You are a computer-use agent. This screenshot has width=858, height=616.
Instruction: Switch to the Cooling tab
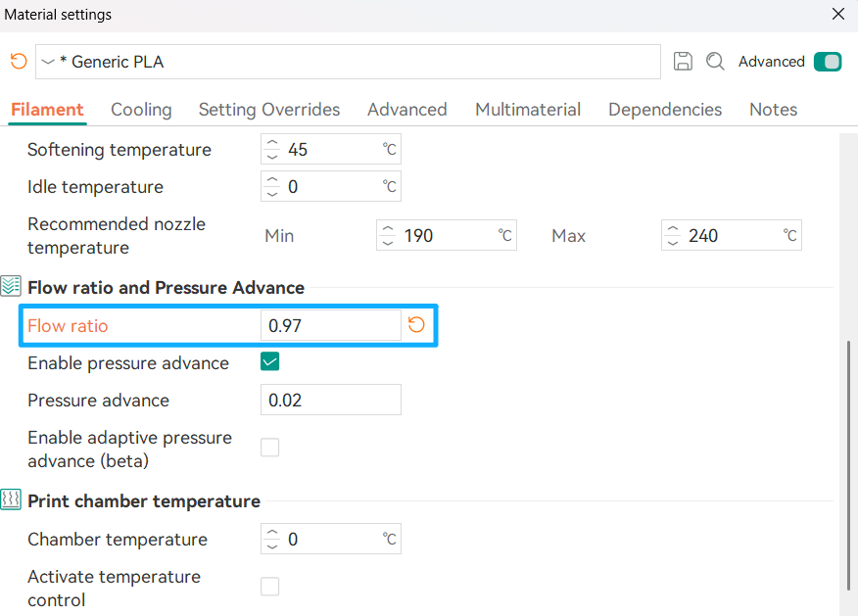click(141, 110)
